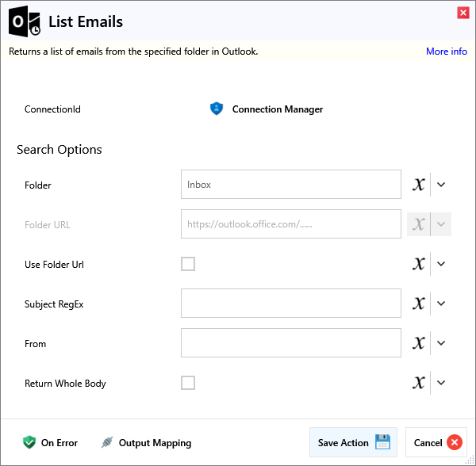Click the Connection Manager shield icon
The image size is (476, 466).
[x=217, y=109]
